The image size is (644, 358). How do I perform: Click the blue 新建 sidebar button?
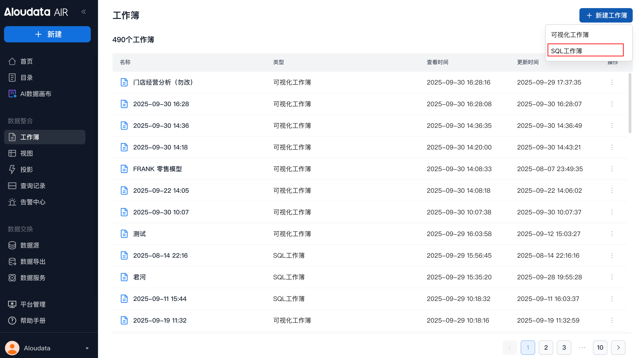click(47, 34)
